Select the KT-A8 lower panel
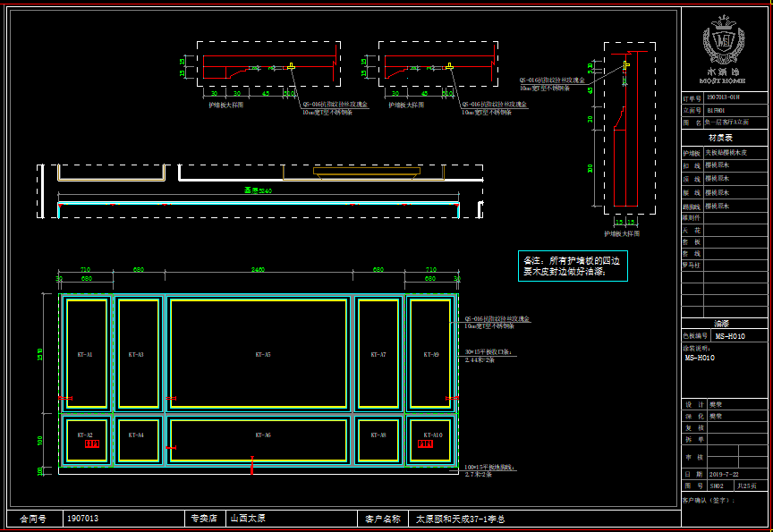773x532 pixels. pos(378,435)
